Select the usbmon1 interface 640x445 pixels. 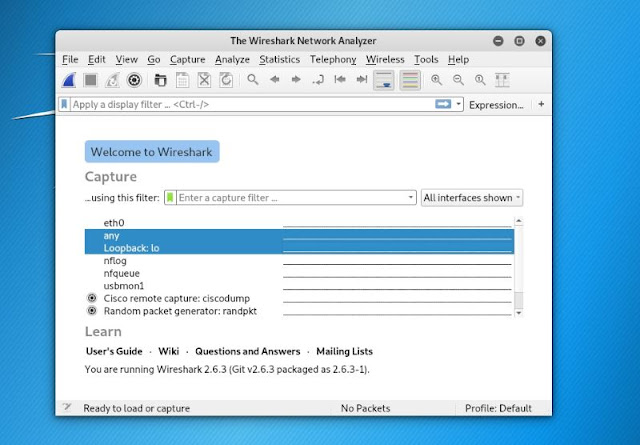[x=299, y=286]
